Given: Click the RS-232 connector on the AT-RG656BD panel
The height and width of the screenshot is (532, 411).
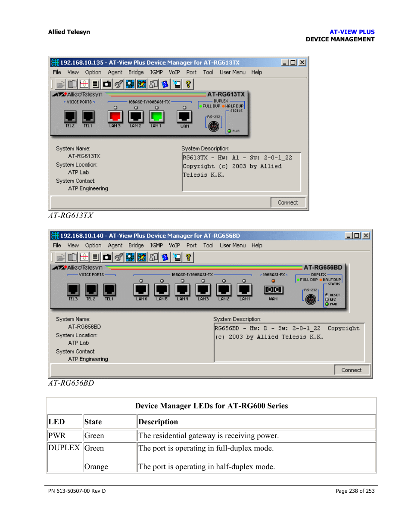Looking at the screenshot, I should point(311,299).
